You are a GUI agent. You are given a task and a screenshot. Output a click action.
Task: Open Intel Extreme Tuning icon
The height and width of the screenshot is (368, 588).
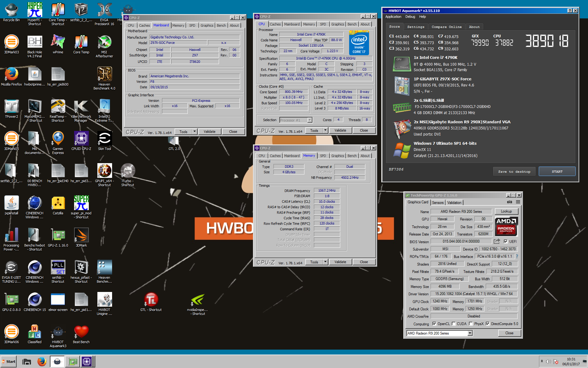[104, 110]
